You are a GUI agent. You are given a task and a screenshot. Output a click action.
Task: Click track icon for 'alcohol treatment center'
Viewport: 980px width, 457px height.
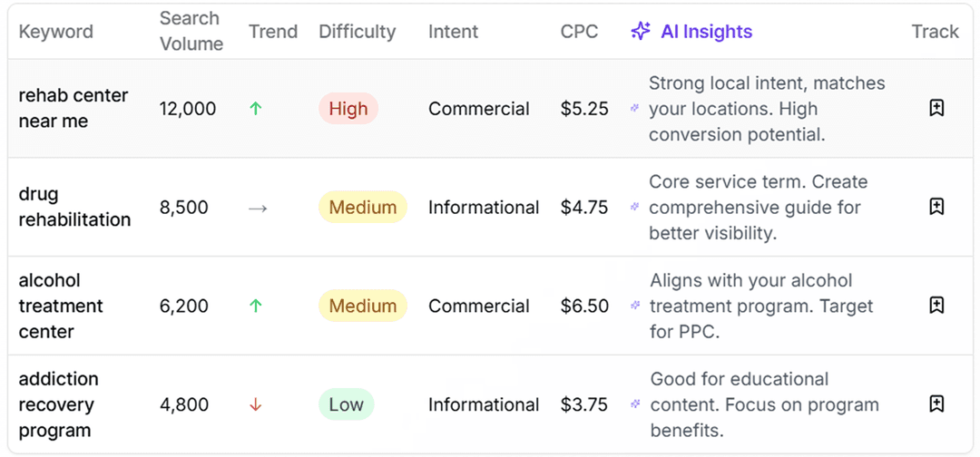(x=937, y=305)
